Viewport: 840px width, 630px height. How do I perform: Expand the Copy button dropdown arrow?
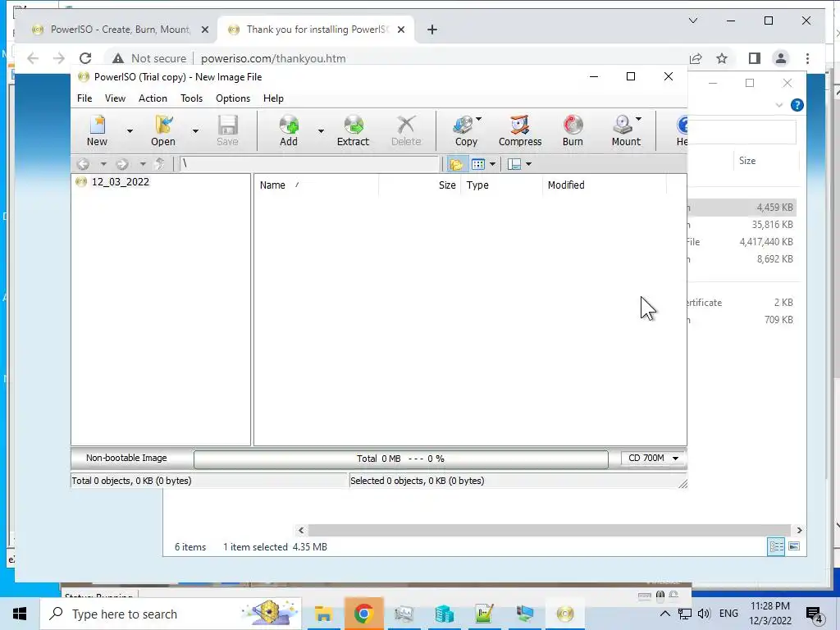(479, 119)
